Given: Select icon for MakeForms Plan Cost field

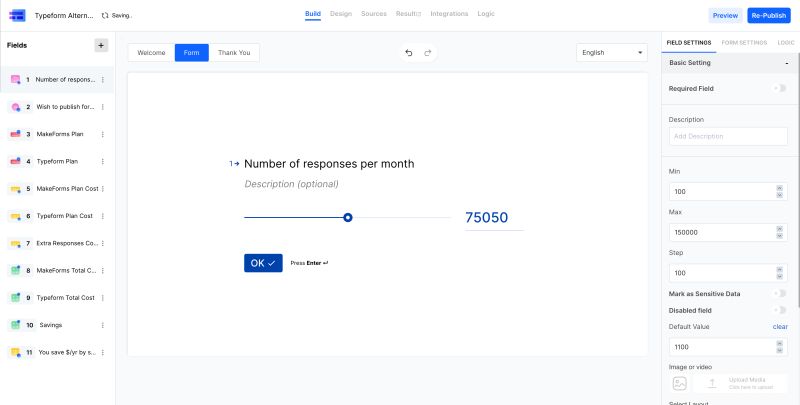Looking at the screenshot, I should click(15, 189).
